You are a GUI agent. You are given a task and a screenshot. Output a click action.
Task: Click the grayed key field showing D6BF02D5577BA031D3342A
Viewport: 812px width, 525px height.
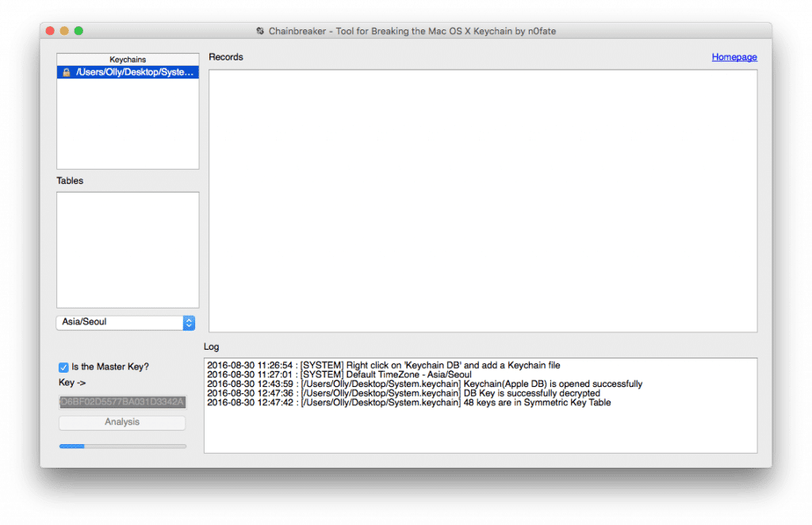pyautogui.click(x=121, y=401)
